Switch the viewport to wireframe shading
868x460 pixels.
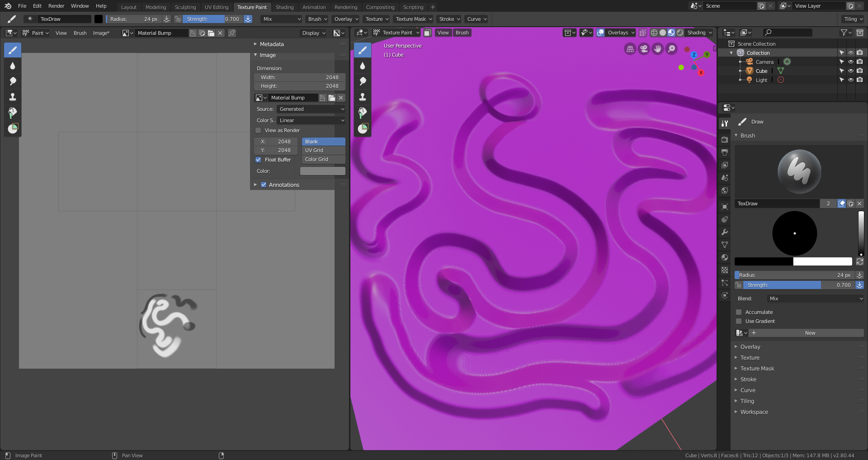(654, 33)
